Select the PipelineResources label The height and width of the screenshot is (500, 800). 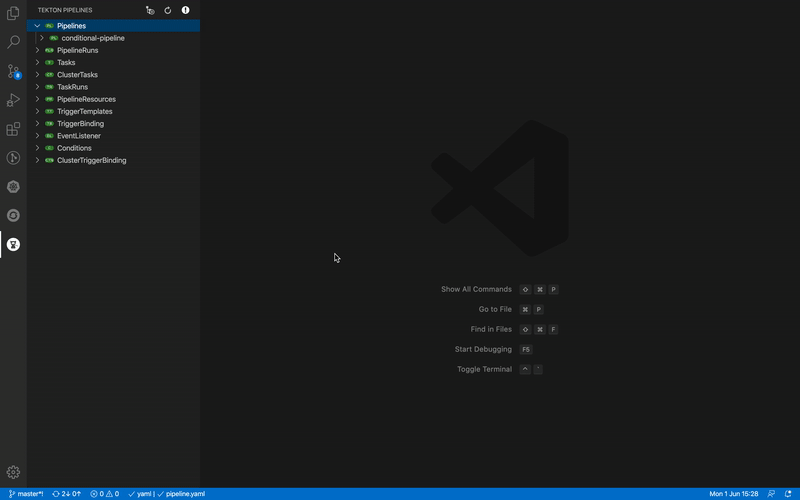click(86, 99)
